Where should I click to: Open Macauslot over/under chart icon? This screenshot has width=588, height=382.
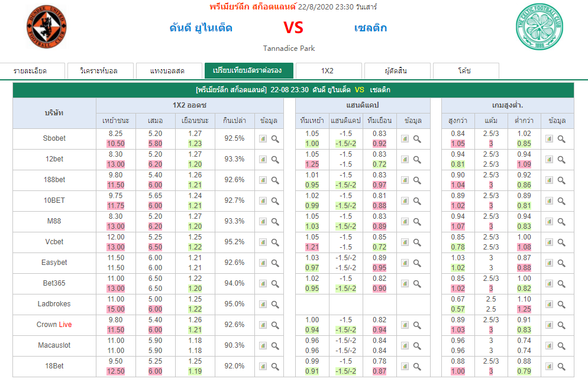tap(550, 346)
